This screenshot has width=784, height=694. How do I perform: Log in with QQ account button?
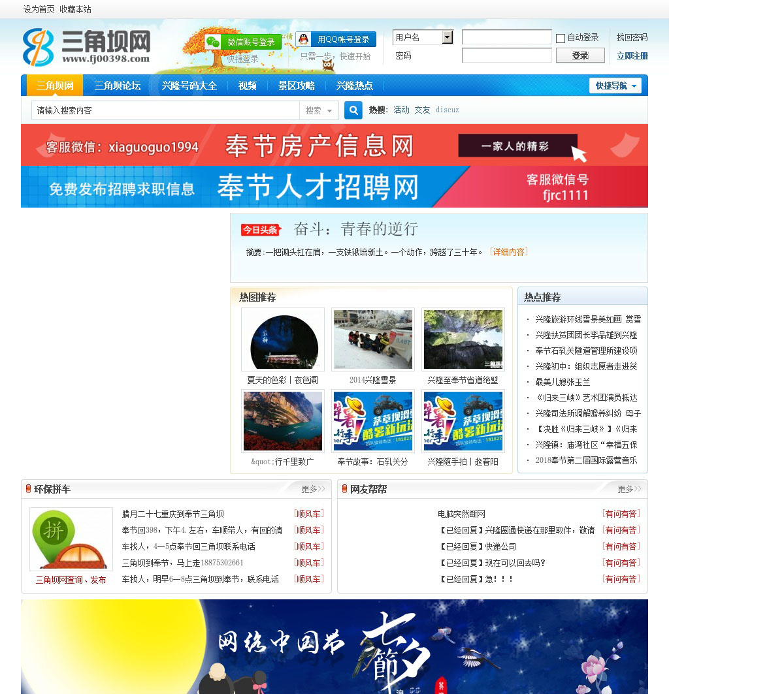click(336, 39)
